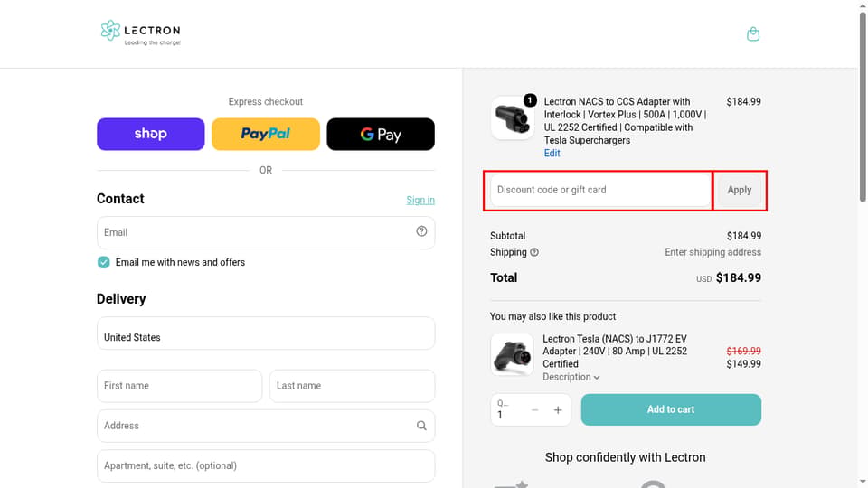
Task: Decrease quantity with the minus icon
Action: pos(534,410)
